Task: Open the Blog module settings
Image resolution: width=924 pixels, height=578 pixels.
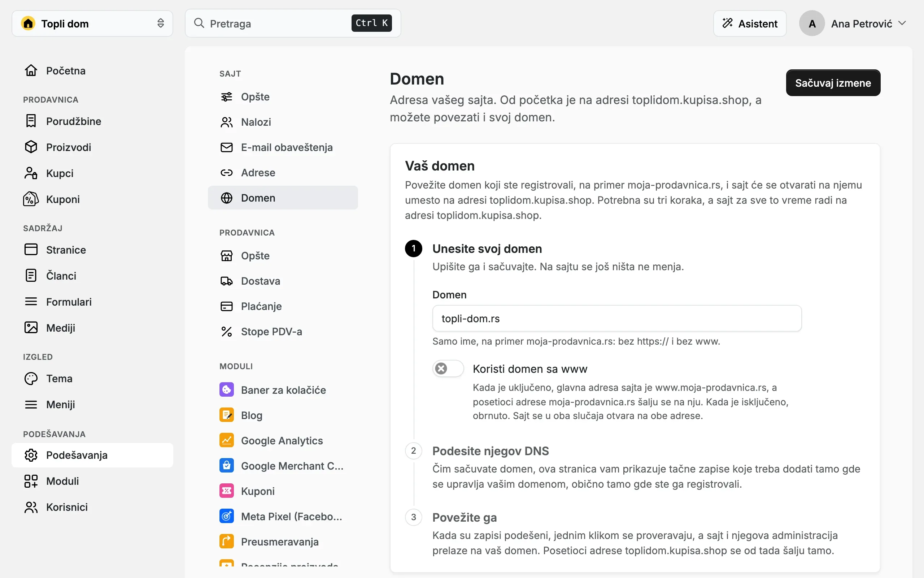Action: pyautogui.click(x=283, y=415)
